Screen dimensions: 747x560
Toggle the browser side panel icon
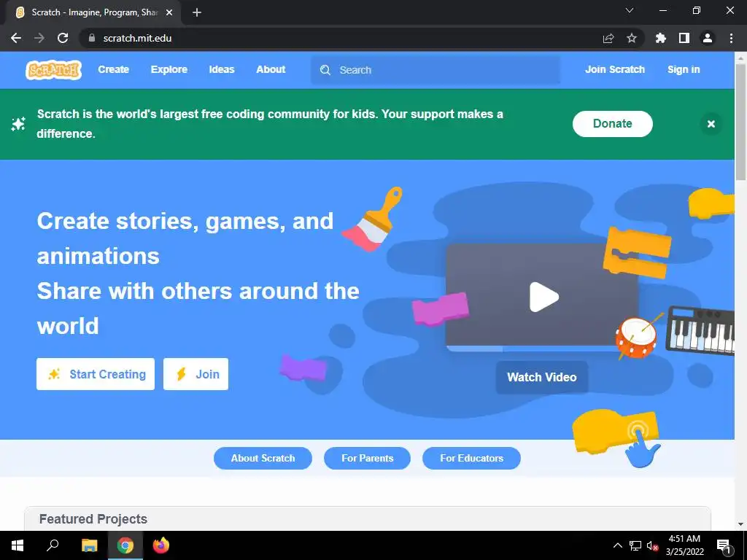pos(684,38)
